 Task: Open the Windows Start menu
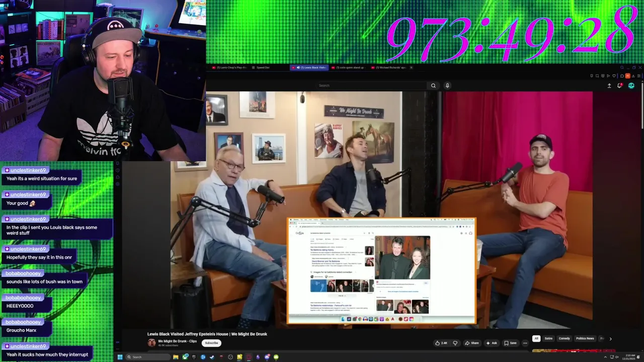(120, 357)
